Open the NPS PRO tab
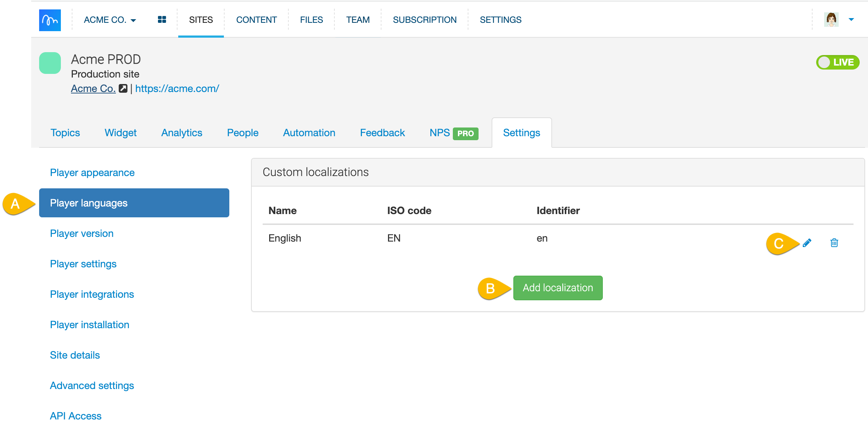 tap(453, 133)
